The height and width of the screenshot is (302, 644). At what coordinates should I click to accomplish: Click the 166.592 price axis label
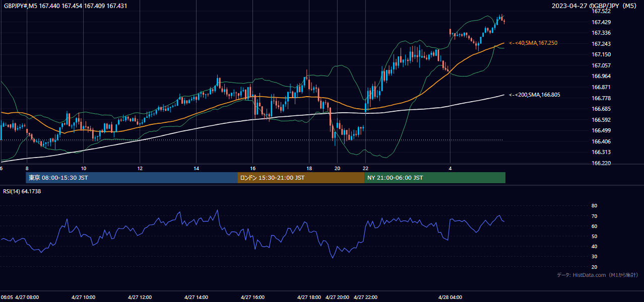(x=601, y=120)
